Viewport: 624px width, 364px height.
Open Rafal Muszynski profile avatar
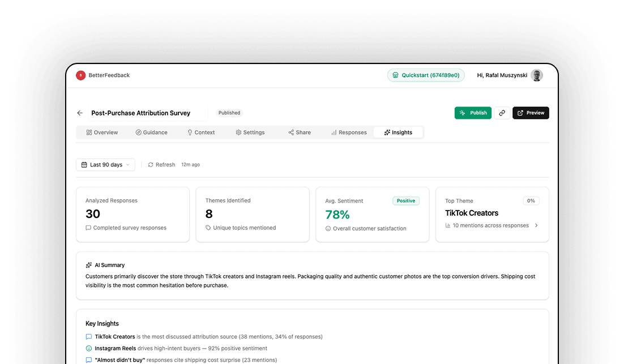pyautogui.click(x=536, y=75)
